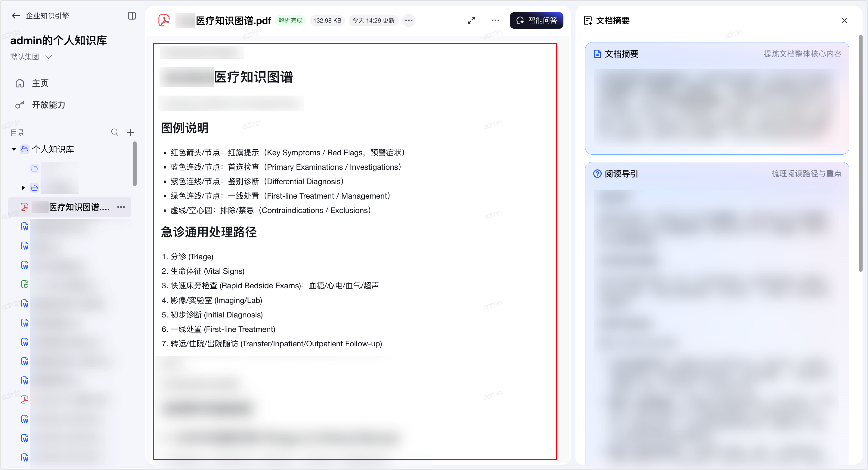
Task: Open more options for 医疗知识图谱 in the tree
Action: (121, 207)
